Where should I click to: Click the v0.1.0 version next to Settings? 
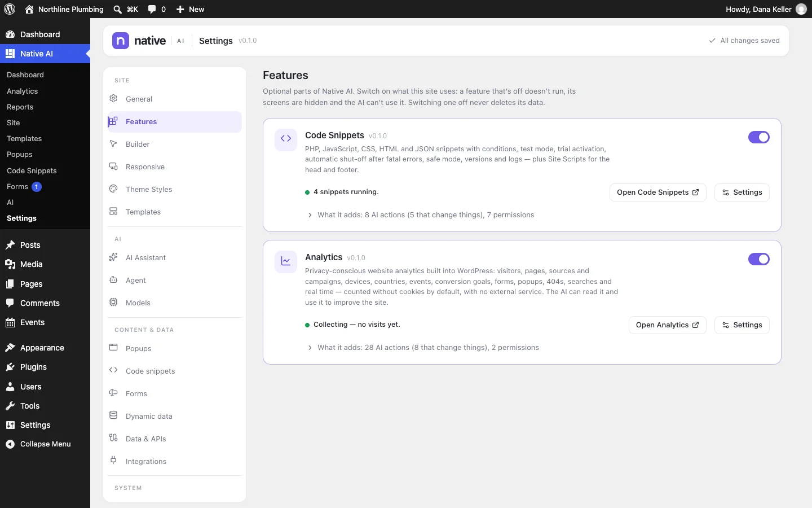coord(248,41)
